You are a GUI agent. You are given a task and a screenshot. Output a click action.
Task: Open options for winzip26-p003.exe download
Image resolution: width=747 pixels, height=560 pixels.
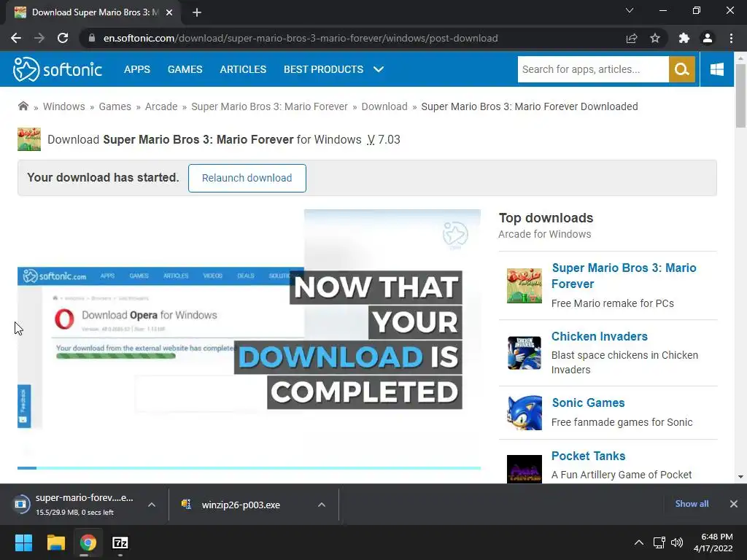(x=322, y=505)
